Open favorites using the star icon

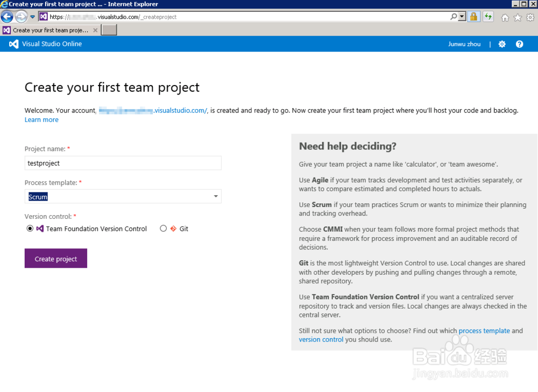pyautogui.click(x=517, y=17)
